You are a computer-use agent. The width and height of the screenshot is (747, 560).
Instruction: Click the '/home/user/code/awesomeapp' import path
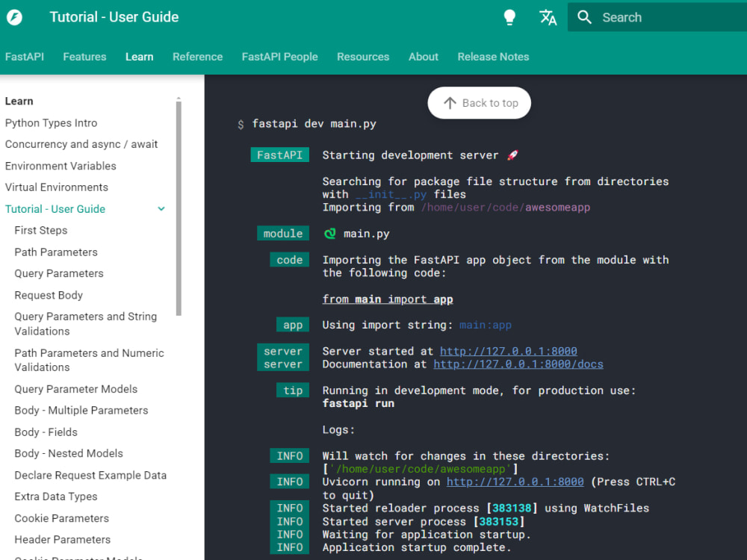[506, 208]
